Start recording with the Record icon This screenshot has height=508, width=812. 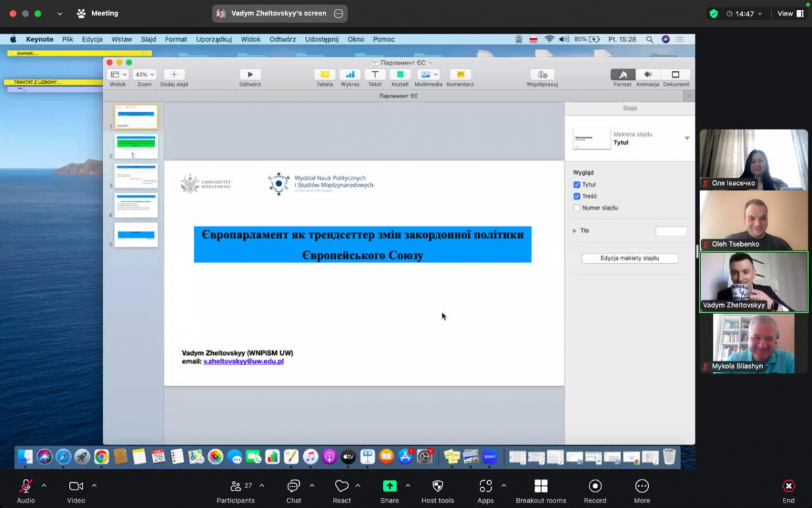[595, 486]
